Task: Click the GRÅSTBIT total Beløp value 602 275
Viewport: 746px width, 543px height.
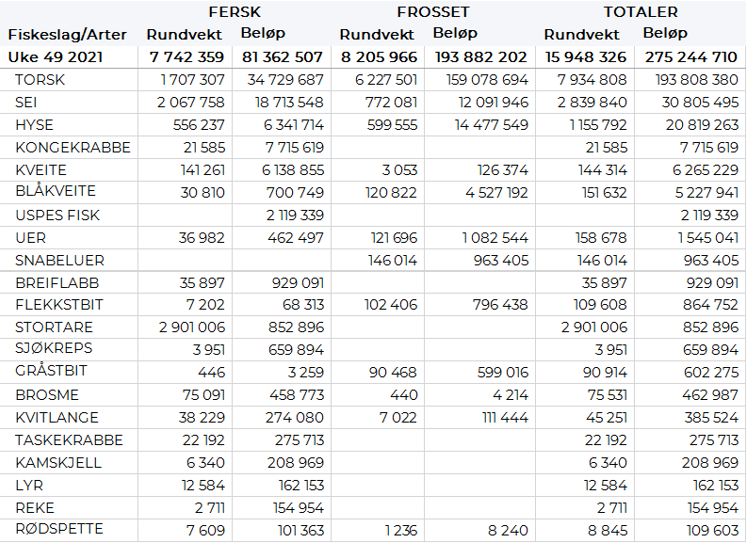Action: [x=706, y=372]
